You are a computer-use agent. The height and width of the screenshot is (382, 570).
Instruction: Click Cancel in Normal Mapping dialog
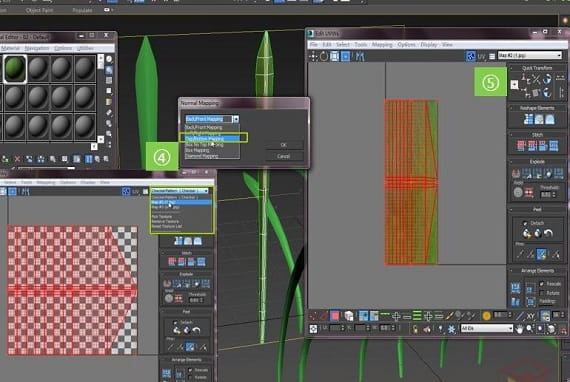click(284, 156)
